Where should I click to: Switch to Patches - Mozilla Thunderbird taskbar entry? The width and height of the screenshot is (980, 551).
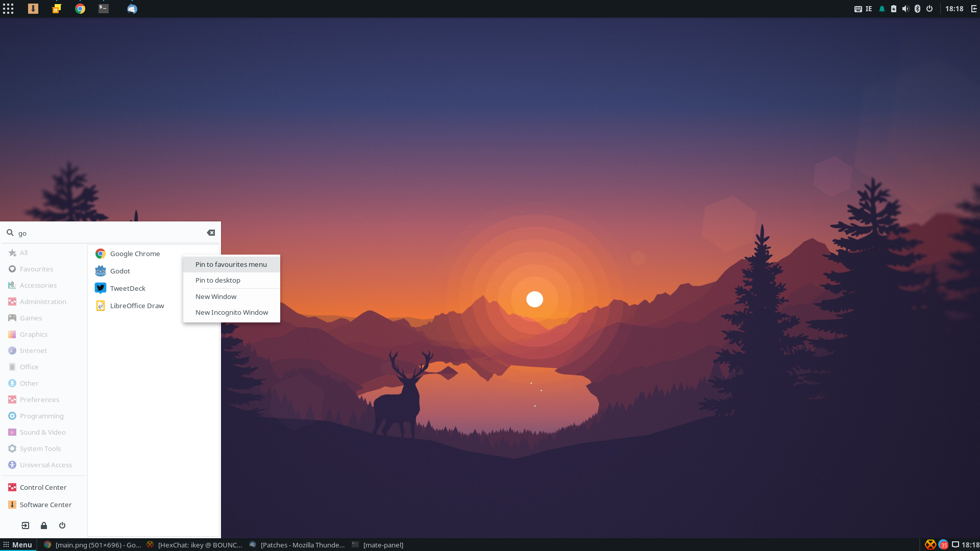[x=297, y=545]
